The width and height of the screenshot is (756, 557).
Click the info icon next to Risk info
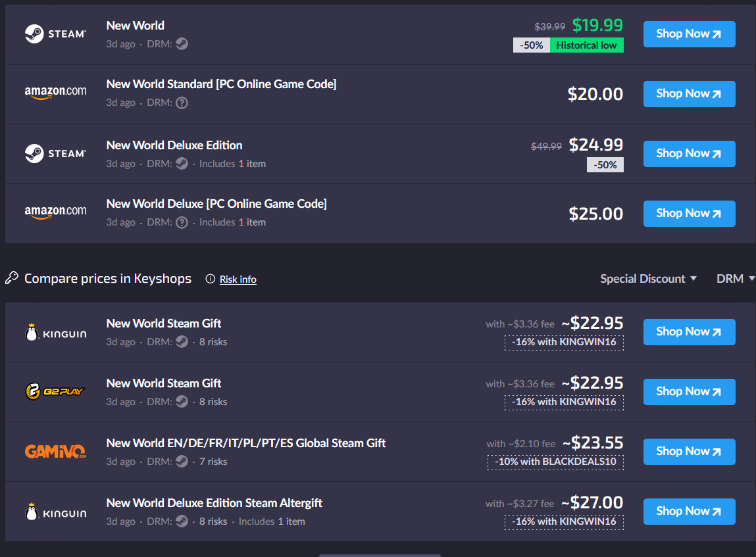point(210,279)
